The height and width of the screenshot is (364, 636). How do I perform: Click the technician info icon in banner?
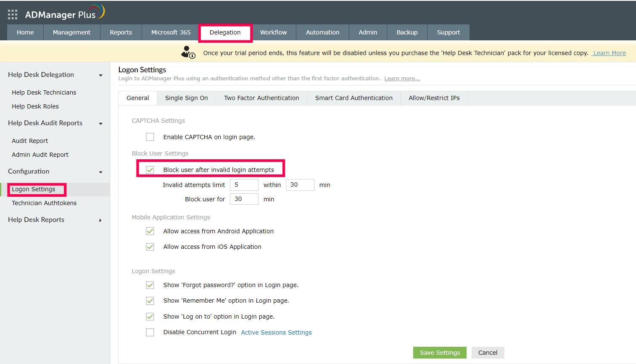[188, 52]
